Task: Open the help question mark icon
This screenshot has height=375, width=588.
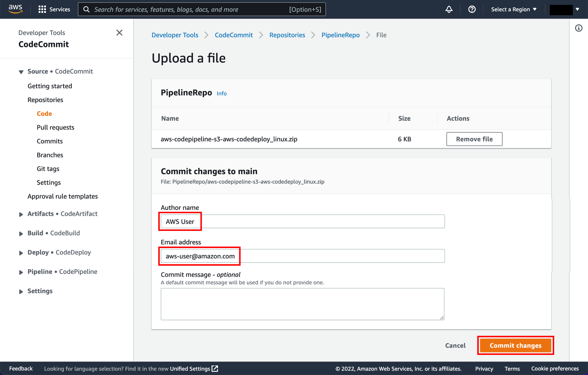Action: click(x=472, y=9)
